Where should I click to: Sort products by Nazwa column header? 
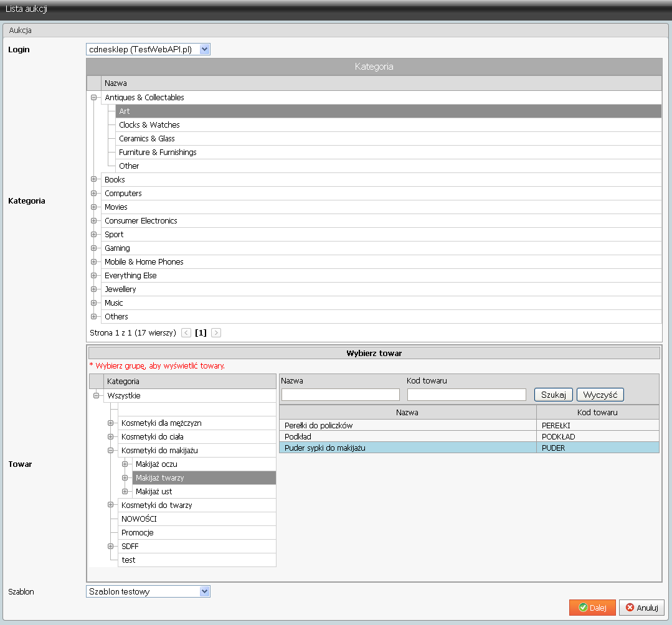(407, 413)
